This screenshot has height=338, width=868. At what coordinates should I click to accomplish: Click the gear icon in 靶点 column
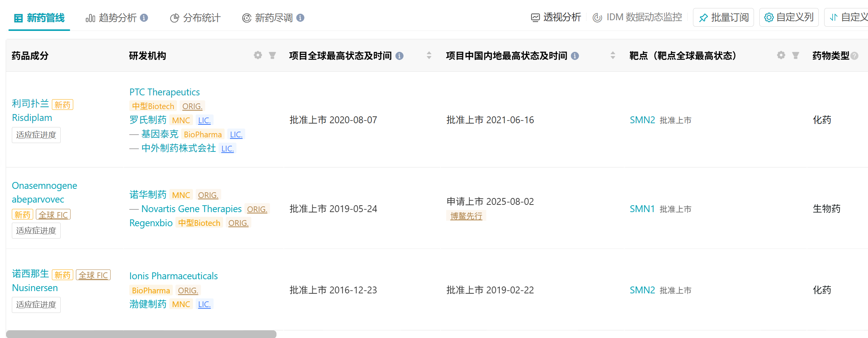tap(781, 55)
